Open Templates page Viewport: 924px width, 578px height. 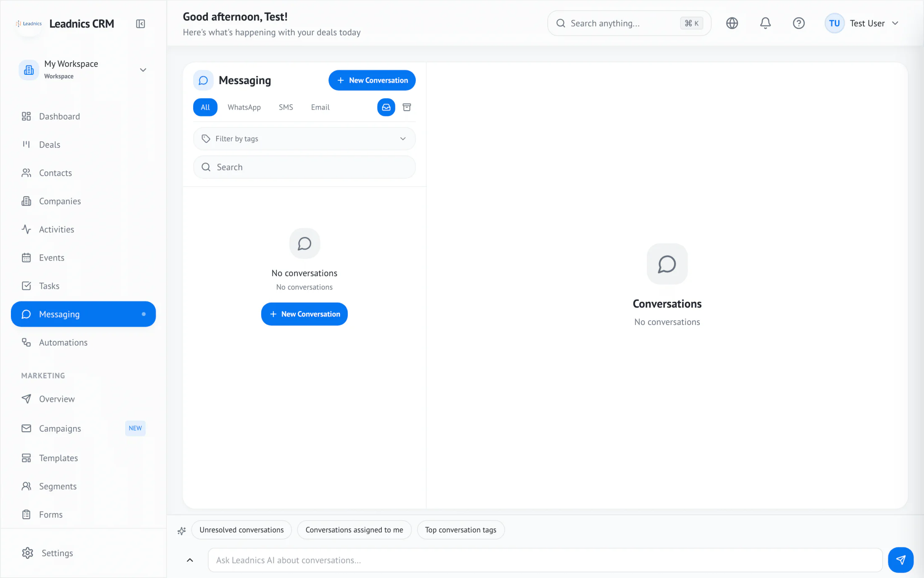[x=83, y=458]
